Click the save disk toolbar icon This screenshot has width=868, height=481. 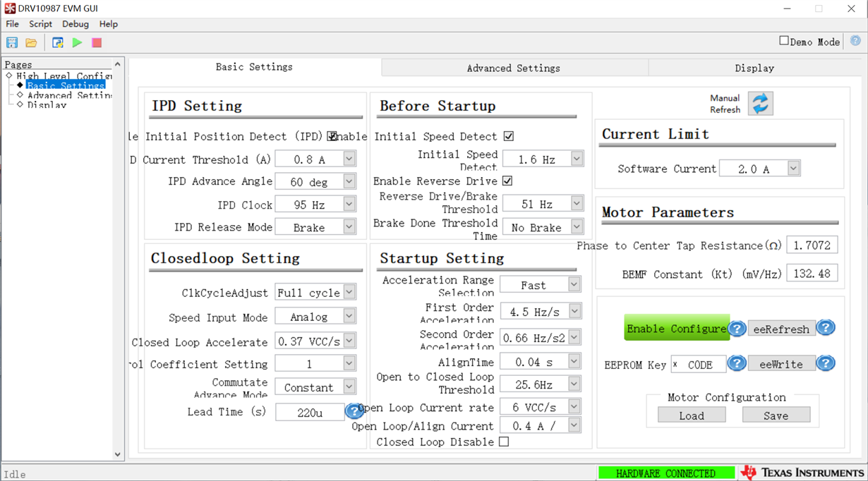click(12, 43)
